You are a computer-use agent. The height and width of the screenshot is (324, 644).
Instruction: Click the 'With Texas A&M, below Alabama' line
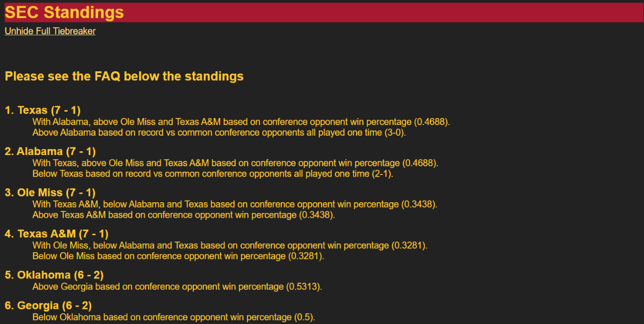(235, 204)
